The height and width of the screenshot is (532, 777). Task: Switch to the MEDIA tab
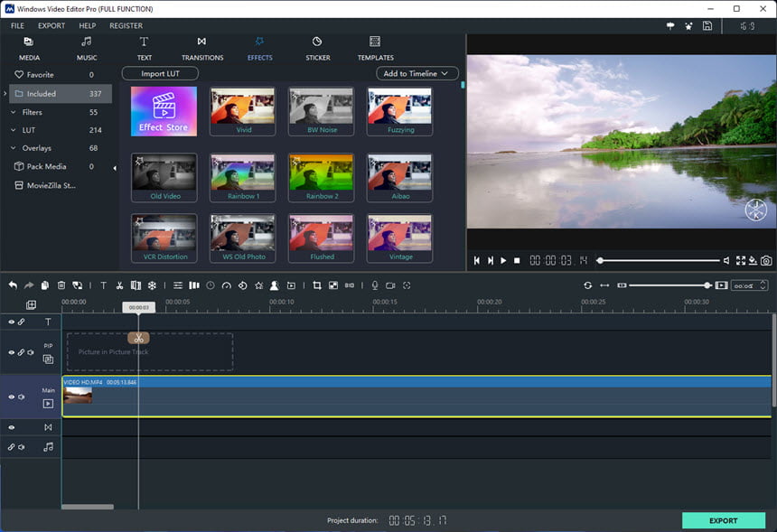coord(29,49)
